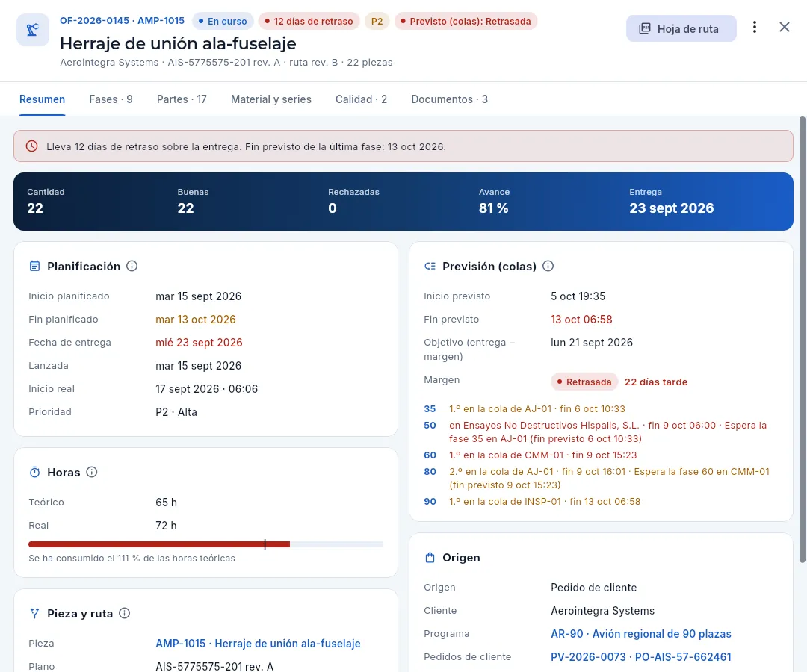This screenshot has height=672, width=807.
Task: Open the Hoja de ruta button
Action: (681, 29)
